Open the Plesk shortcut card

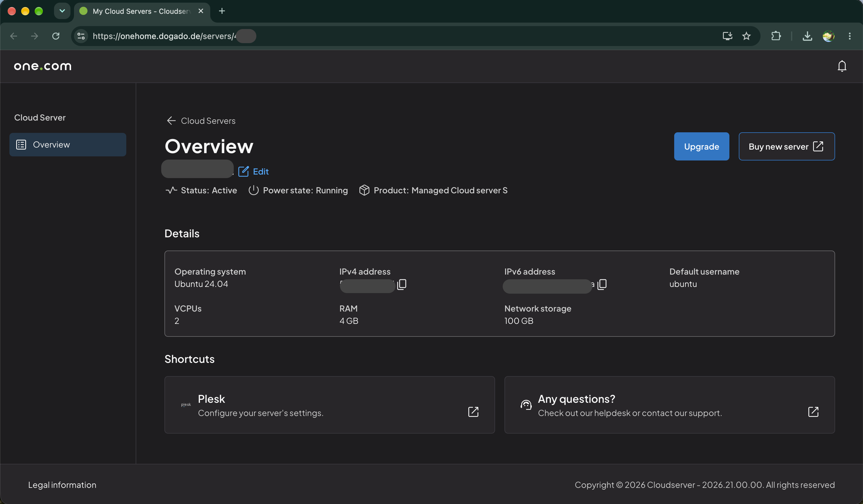329,405
